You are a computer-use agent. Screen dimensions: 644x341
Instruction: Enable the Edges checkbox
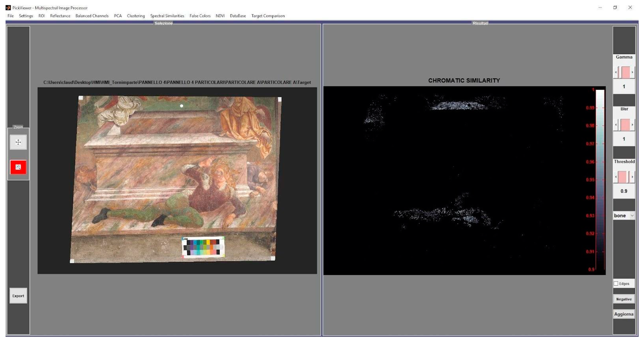coord(616,283)
